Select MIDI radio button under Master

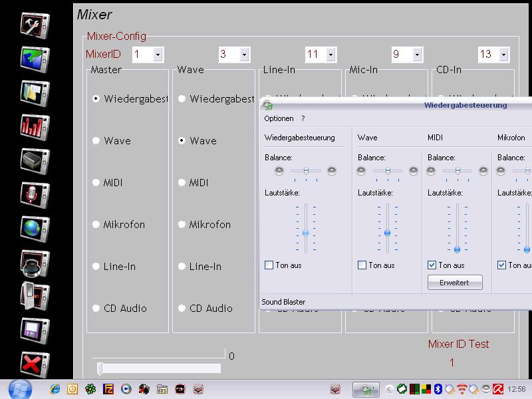pyautogui.click(x=96, y=183)
